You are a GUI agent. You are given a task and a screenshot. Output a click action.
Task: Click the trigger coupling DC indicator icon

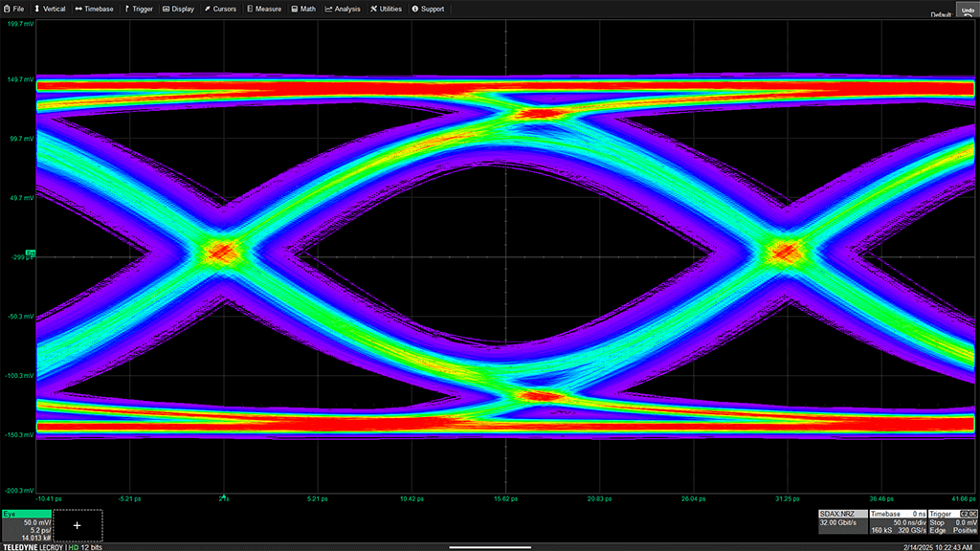[x=970, y=514]
